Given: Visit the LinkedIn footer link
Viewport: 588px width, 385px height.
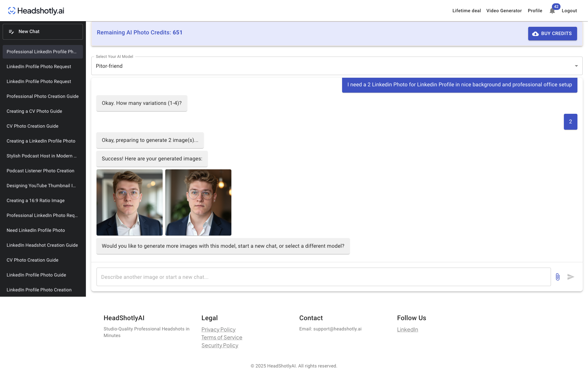Looking at the screenshot, I should pyautogui.click(x=408, y=329).
